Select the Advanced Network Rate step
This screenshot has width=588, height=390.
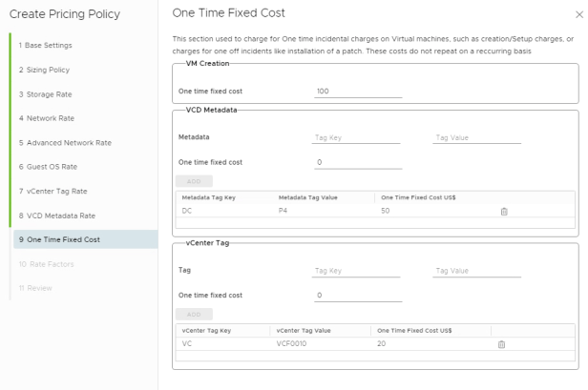pos(65,142)
